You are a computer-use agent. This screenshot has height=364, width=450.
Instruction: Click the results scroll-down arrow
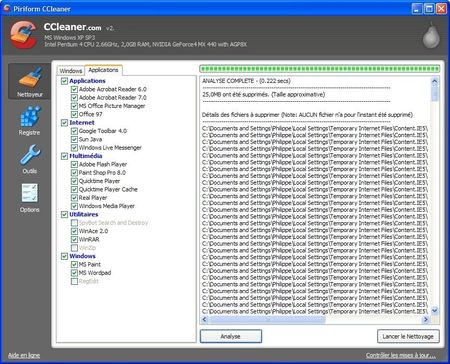tap(435, 311)
